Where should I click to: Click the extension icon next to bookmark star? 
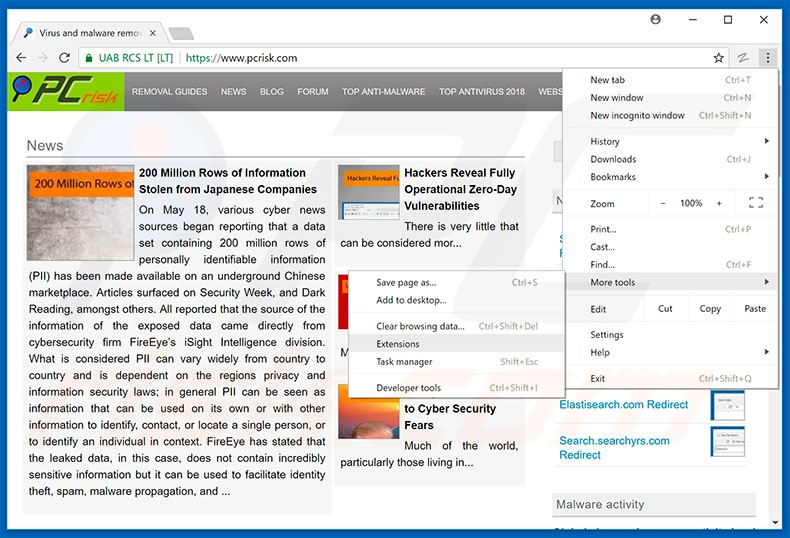tap(743, 58)
